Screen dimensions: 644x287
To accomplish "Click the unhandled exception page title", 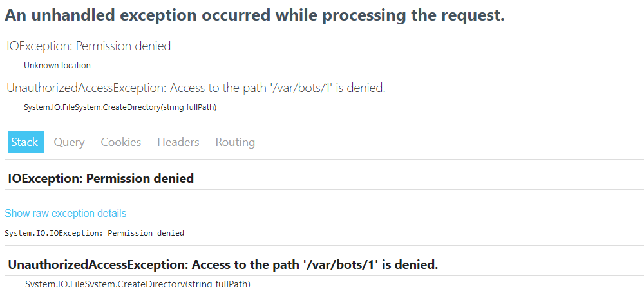I will 254,15.
